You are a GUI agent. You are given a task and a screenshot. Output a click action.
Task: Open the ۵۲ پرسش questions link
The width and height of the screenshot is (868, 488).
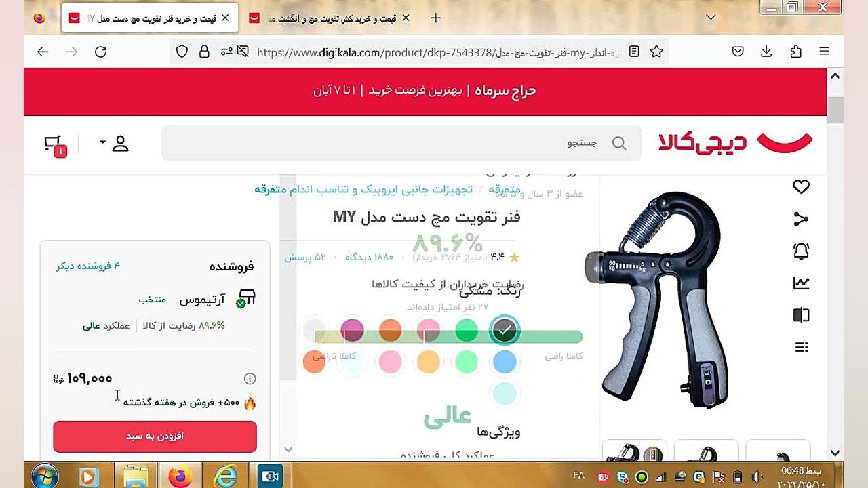pyautogui.click(x=305, y=257)
